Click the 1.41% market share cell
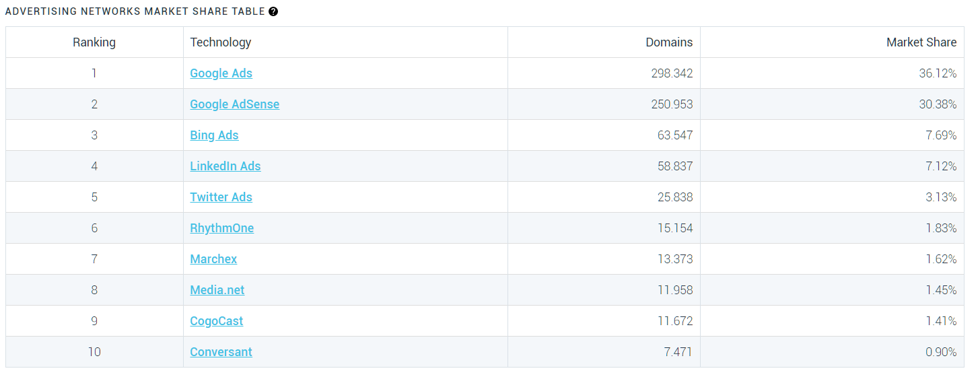Screen dimensions: 980x379 [x=832, y=321]
